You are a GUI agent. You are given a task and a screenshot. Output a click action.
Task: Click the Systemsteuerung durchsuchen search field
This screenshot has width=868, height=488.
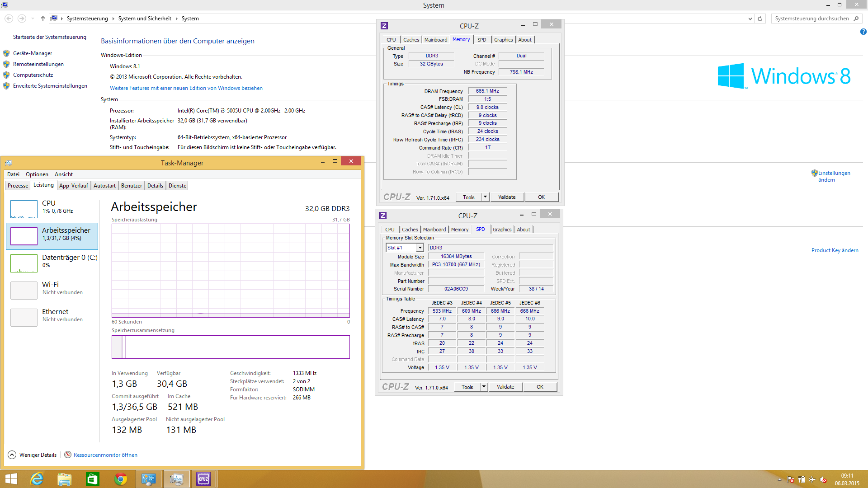click(812, 19)
